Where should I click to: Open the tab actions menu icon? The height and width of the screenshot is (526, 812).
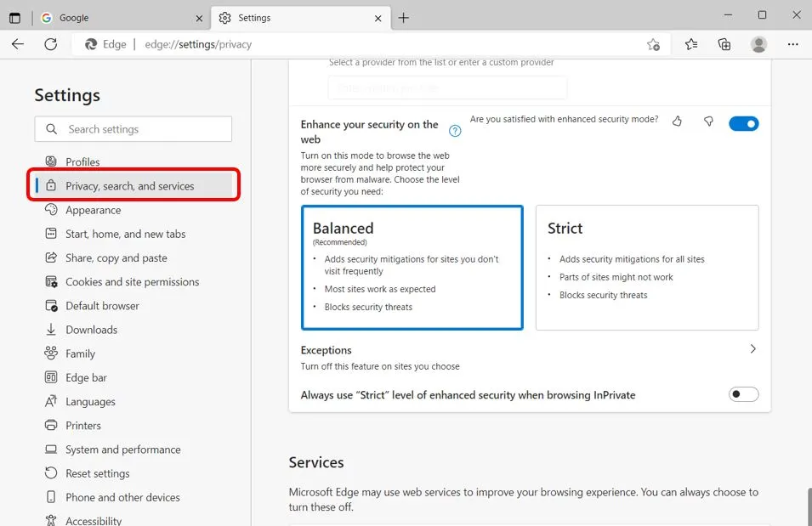point(15,18)
